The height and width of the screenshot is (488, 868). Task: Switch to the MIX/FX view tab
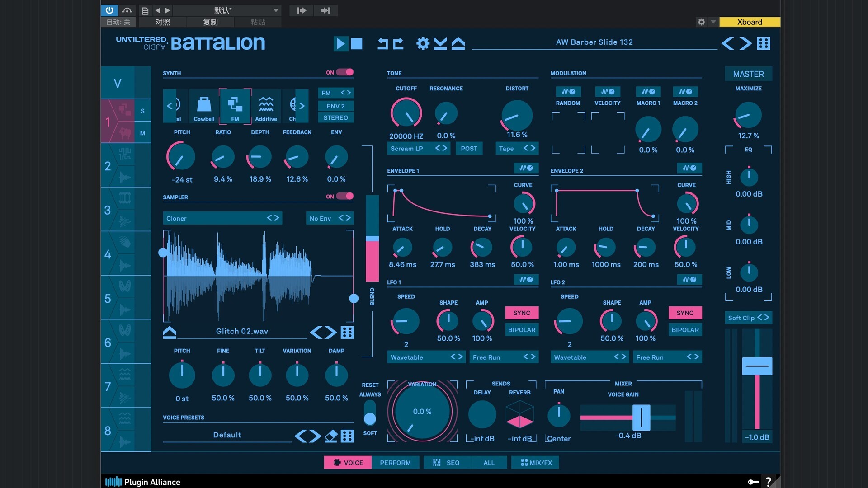click(x=536, y=463)
